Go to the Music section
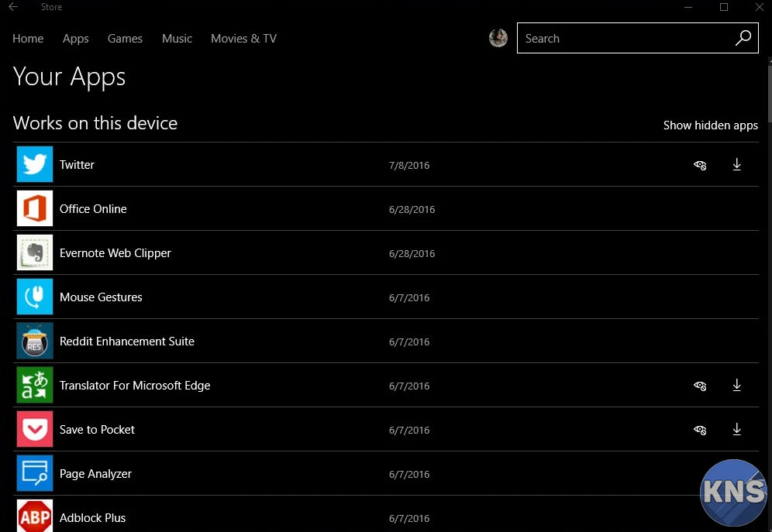 tap(177, 39)
